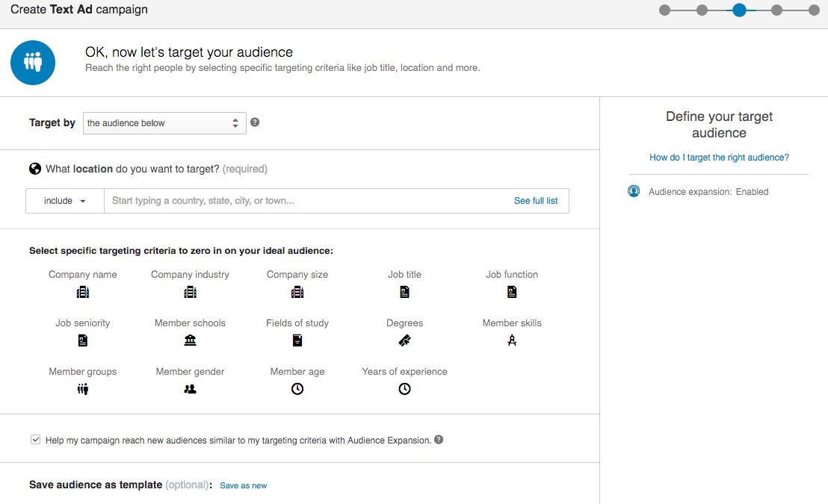Image resolution: width=828 pixels, height=504 pixels.
Task: Save audience template with Save as new
Action: click(x=243, y=485)
